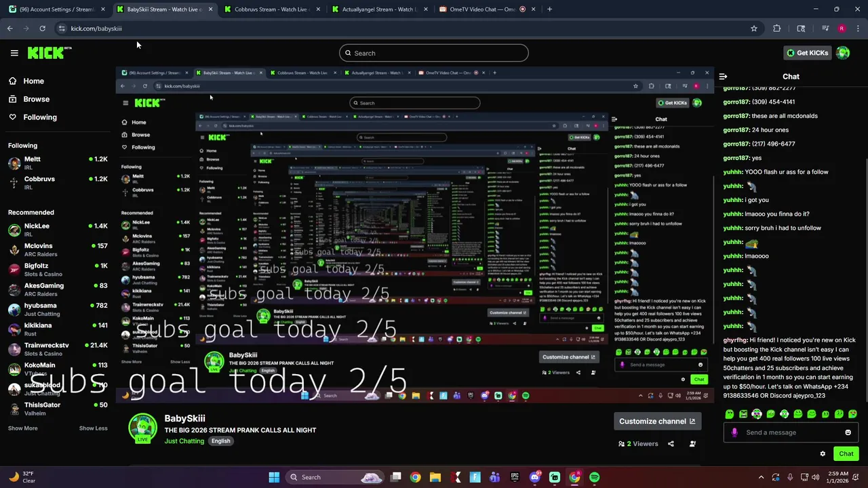
Task: Click the live stream video player
Action: click(x=414, y=235)
